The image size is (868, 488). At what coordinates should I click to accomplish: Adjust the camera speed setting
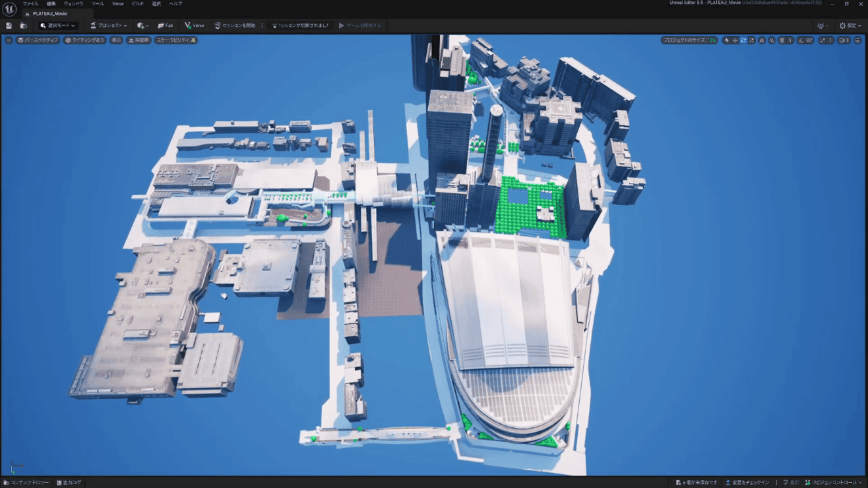pos(844,41)
